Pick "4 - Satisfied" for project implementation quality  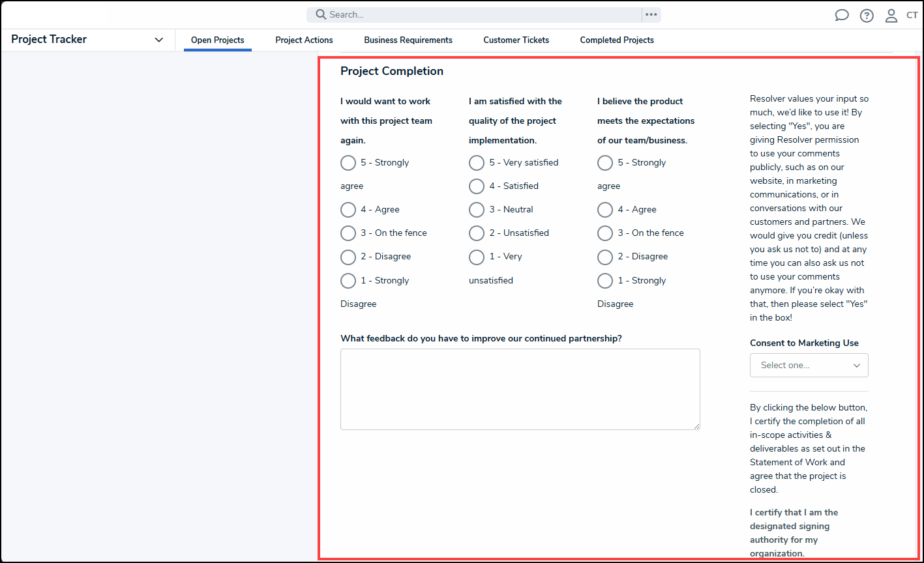coord(477,186)
